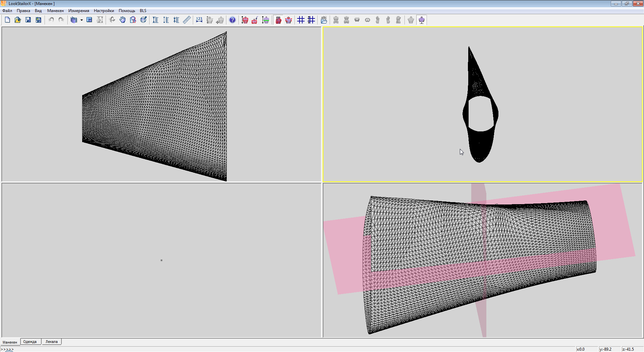Import model with the .obj folder icon
This screenshot has width=644, height=352.
coord(324,20)
